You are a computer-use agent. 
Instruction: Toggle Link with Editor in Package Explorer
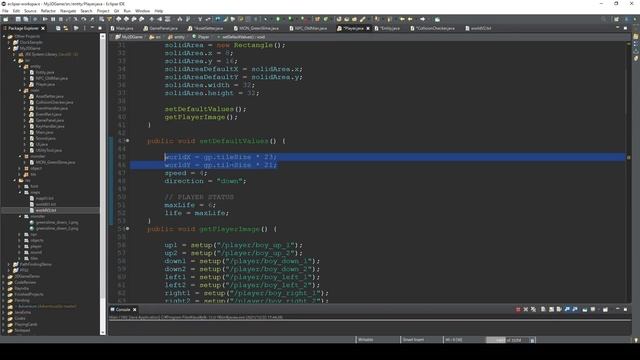click(66, 28)
